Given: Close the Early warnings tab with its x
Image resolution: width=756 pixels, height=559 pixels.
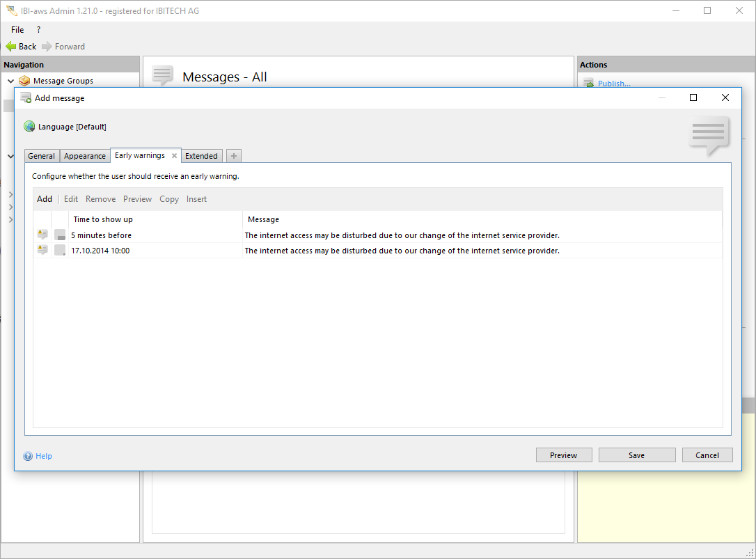Looking at the screenshot, I should [174, 156].
